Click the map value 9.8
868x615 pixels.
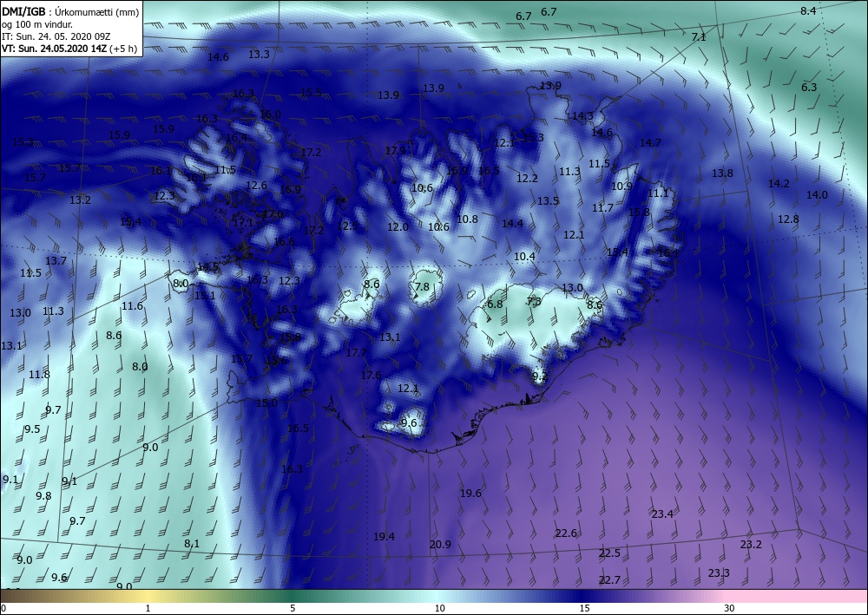[43, 495]
